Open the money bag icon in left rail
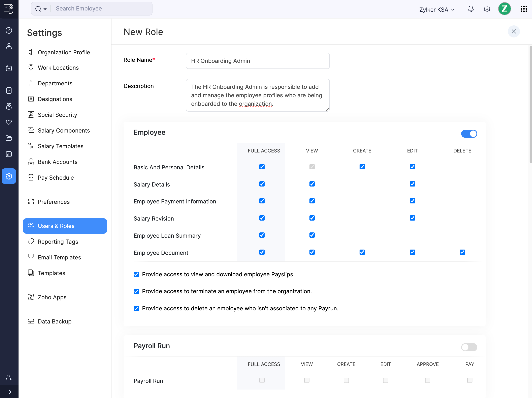Image resolution: width=532 pixels, height=398 pixels. 9,106
